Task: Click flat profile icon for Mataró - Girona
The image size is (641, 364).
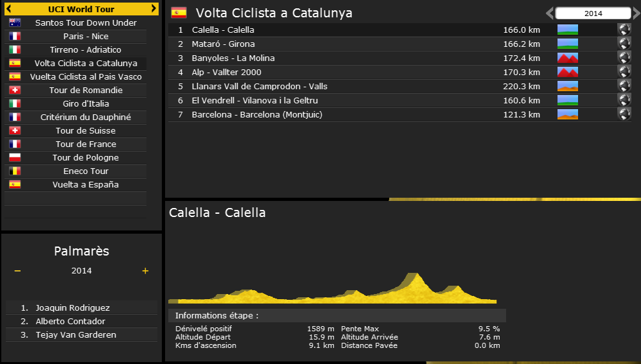Action: (568, 44)
